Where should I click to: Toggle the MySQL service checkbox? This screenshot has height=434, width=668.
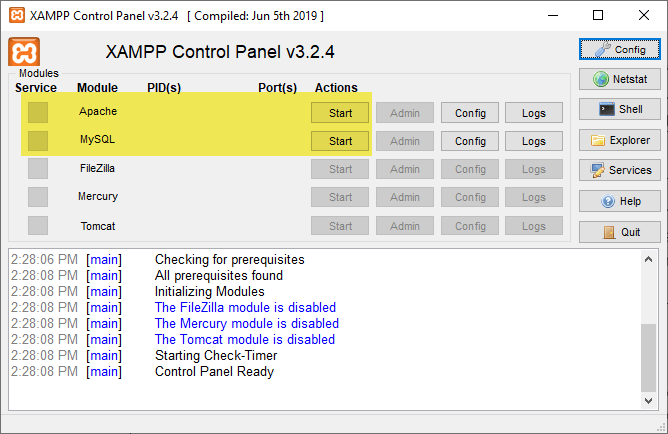(38, 141)
